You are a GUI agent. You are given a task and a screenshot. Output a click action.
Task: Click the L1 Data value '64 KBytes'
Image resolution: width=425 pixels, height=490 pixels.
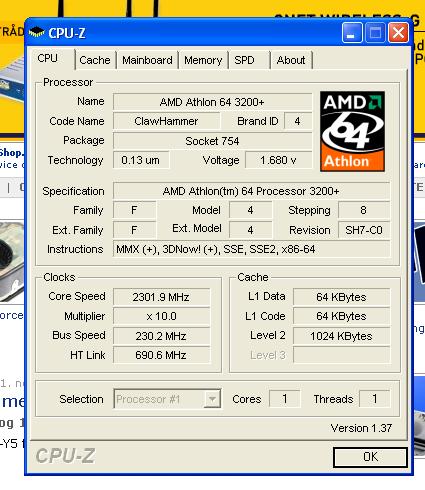click(x=341, y=297)
